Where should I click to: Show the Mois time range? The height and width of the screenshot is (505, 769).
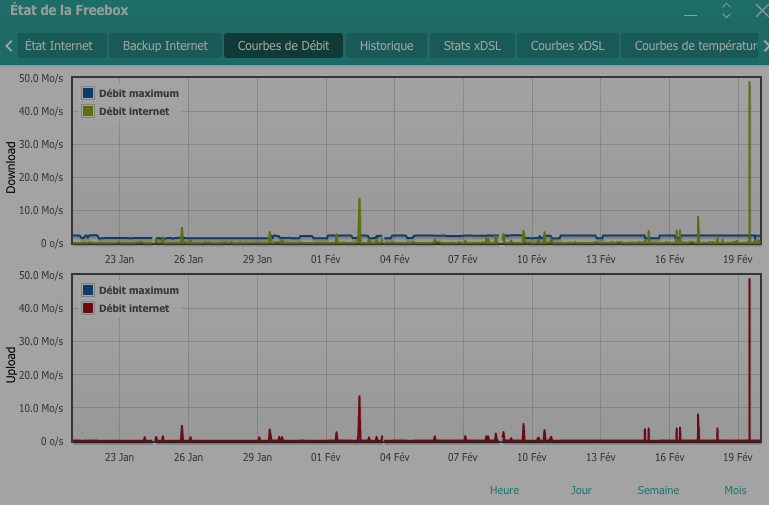[735, 490]
